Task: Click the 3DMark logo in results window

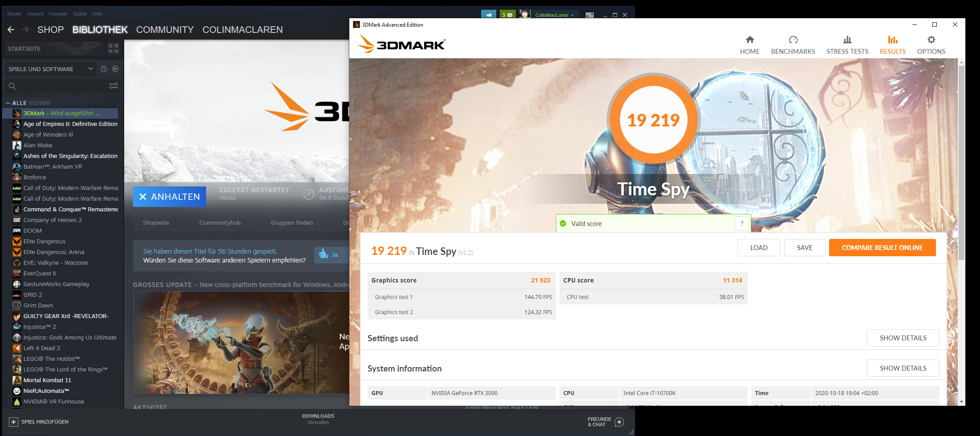Action: pyautogui.click(x=401, y=44)
